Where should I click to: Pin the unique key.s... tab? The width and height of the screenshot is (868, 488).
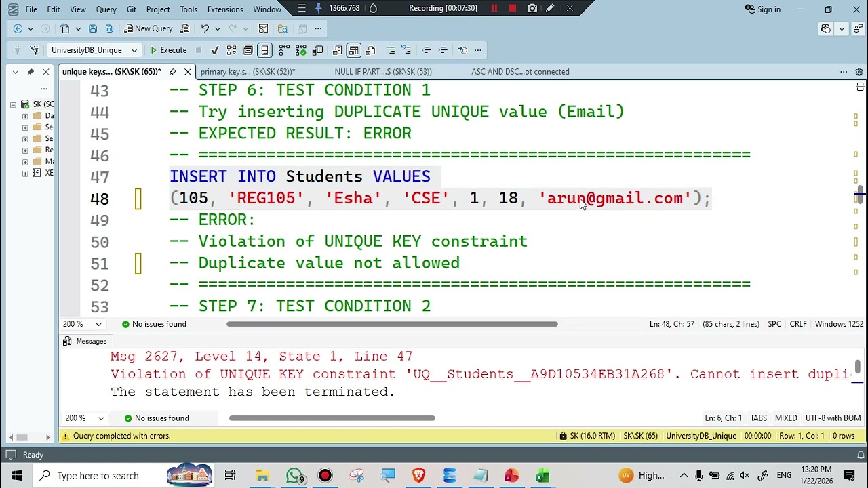pos(172,72)
